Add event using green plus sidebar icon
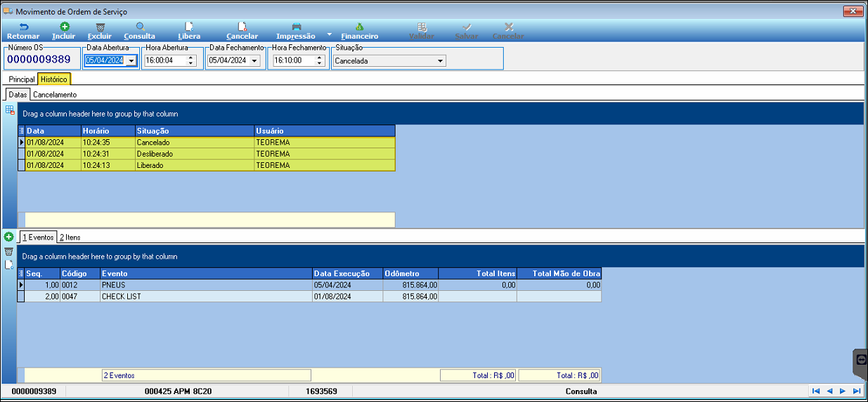 8,237
